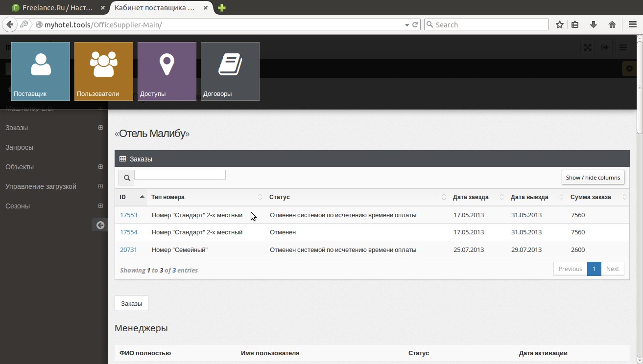Expand the Сезоны sidebar section plus
Image resolution: width=643 pixels, height=364 pixels.
coord(100,206)
